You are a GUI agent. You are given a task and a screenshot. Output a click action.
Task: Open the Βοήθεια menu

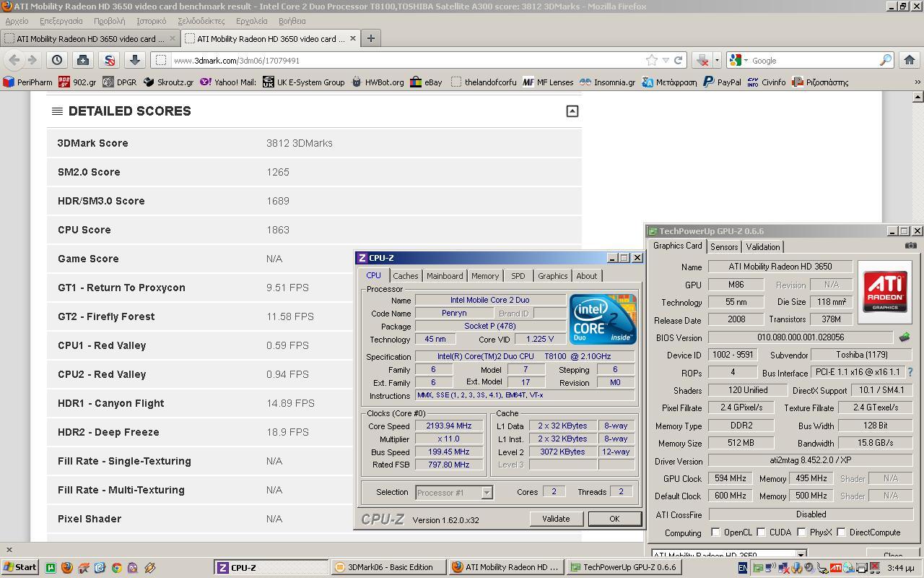292,21
